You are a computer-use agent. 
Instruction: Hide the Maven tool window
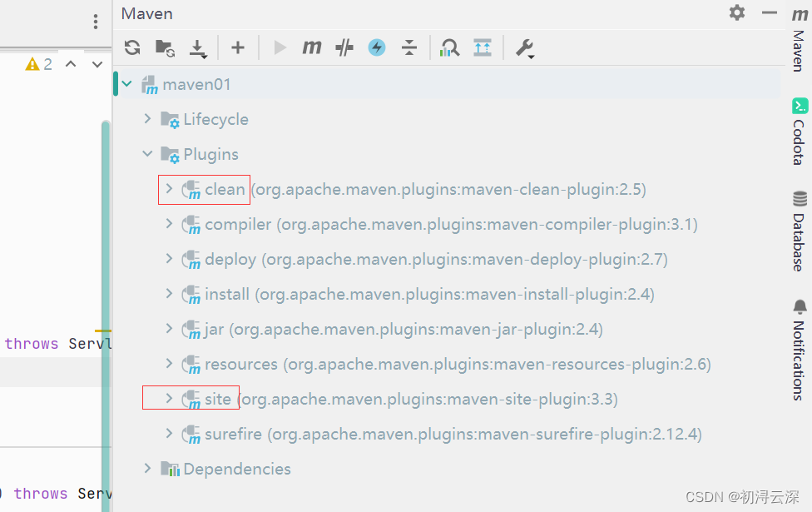coord(770,12)
